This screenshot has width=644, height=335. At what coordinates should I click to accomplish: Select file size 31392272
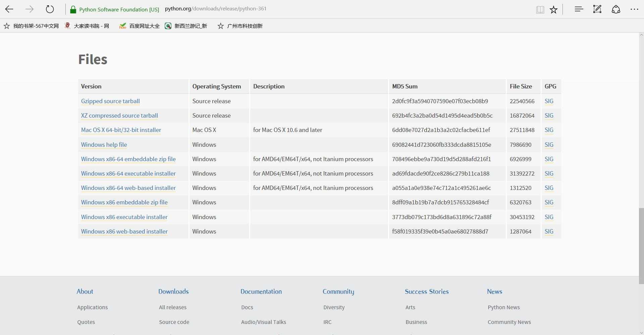[522, 174]
